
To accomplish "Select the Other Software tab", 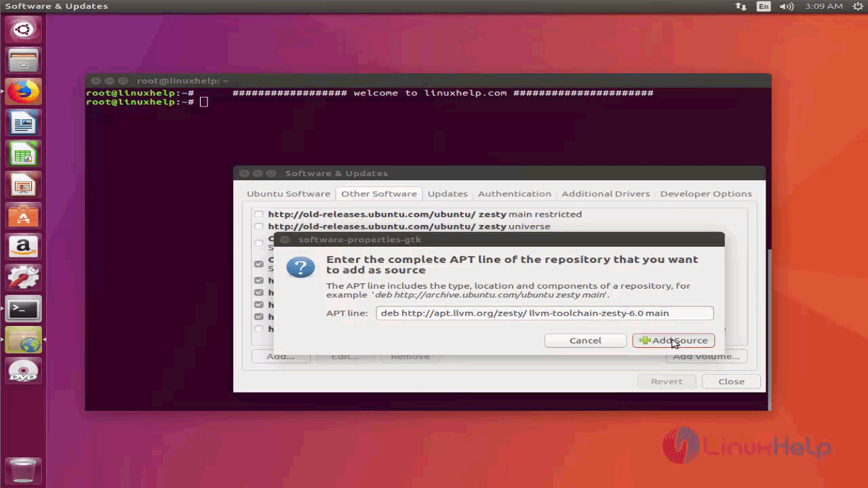I will click(x=378, y=194).
